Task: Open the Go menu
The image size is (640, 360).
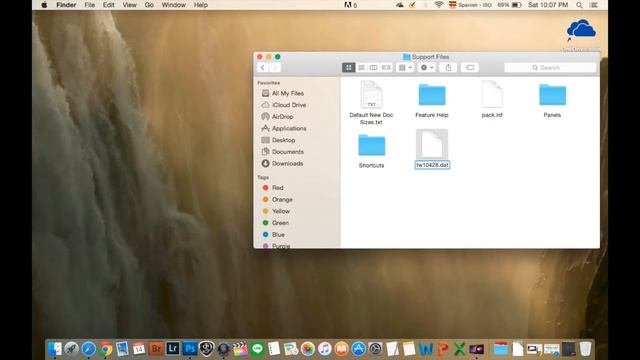Action: click(149, 5)
